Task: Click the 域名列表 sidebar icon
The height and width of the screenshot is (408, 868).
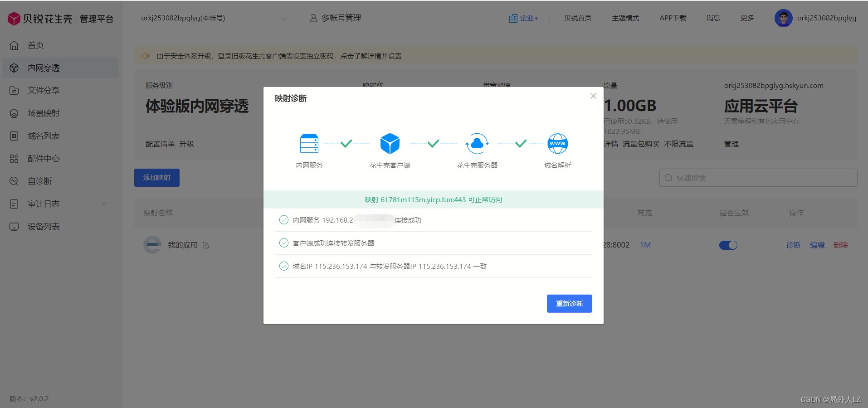Action: (14, 136)
